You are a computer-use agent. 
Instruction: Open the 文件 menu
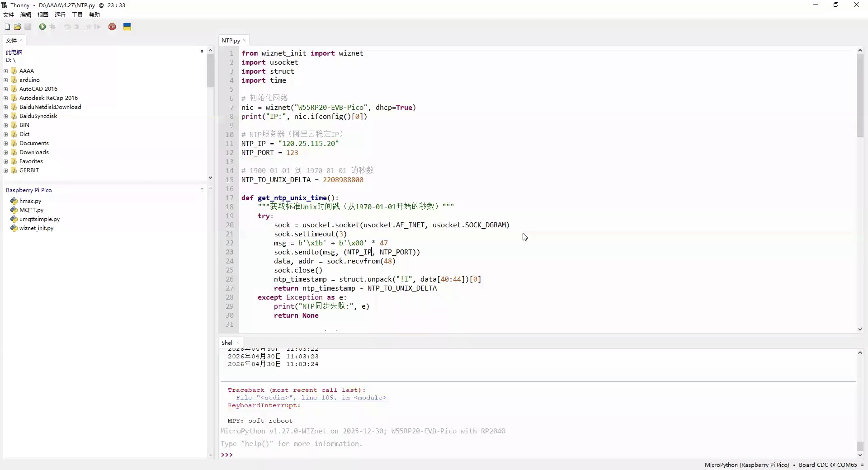tap(9, 15)
